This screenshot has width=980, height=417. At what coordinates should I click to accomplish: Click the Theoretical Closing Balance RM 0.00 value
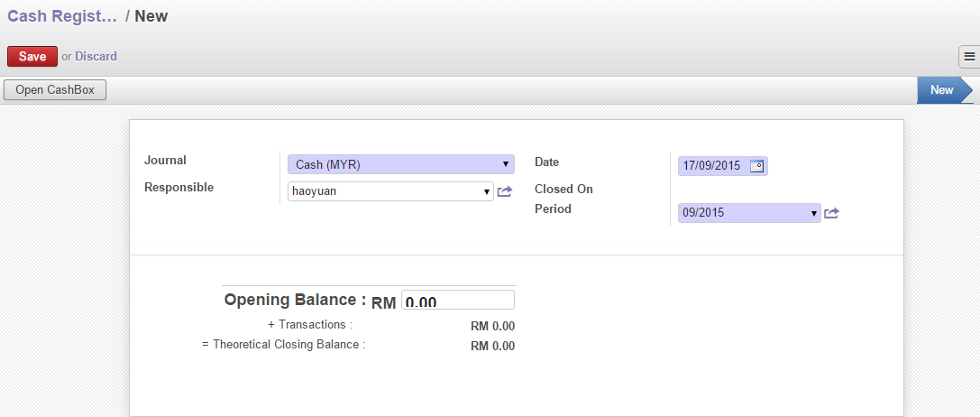click(x=492, y=347)
